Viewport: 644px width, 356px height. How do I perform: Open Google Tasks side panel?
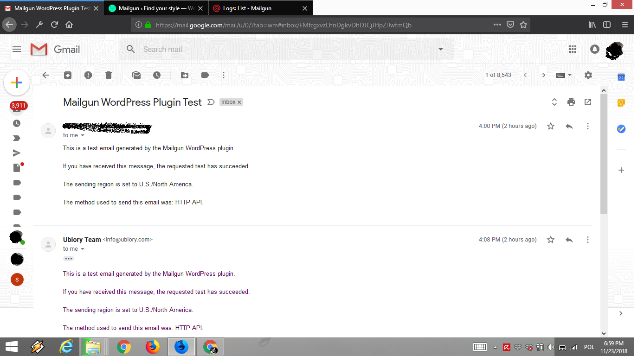tap(621, 129)
